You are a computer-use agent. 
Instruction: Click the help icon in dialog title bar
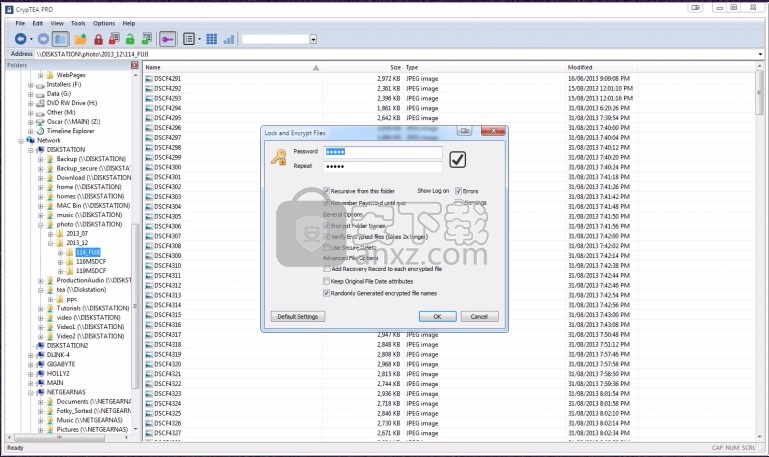pos(464,131)
